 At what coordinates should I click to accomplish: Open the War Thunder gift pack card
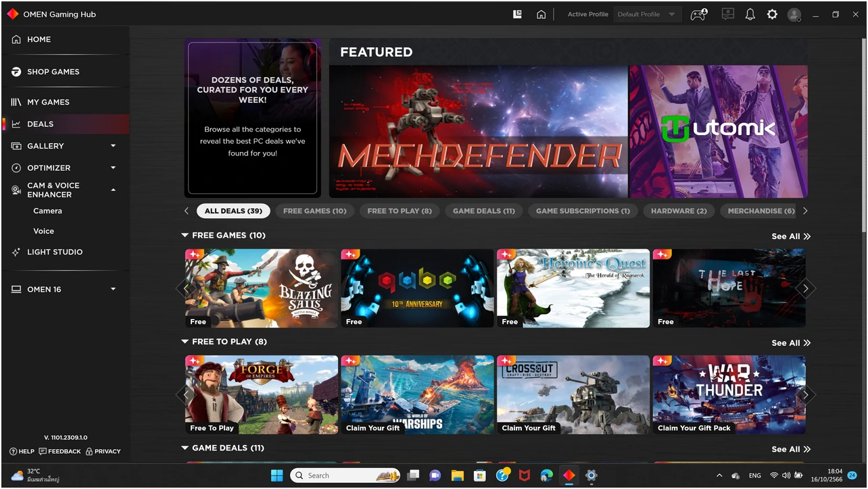click(729, 394)
